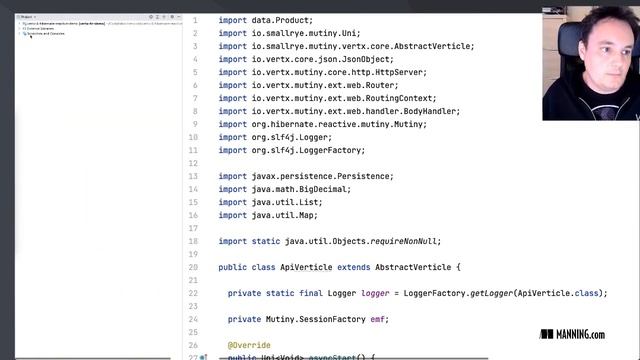This screenshot has width=640, height=360.
Task: Hide the Project tool window
Action: pyautogui.click(x=179, y=17)
